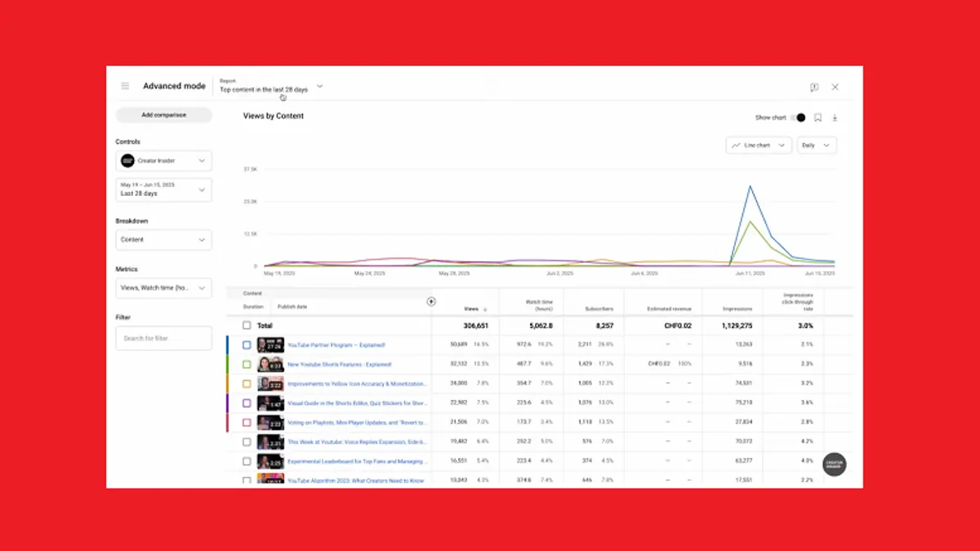Click the blue peak on the line chart

click(750, 186)
